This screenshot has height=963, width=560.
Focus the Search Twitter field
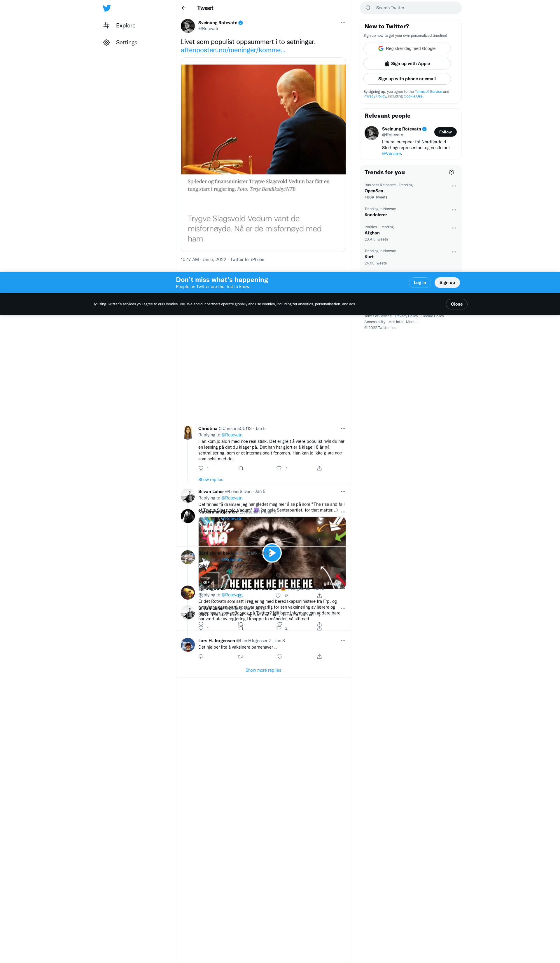[410, 8]
